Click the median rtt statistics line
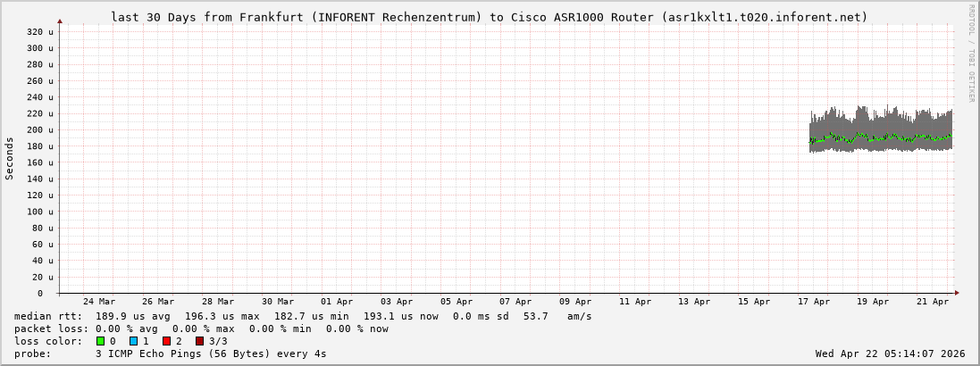Viewport: 980px width, 366px height. click(303, 316)
